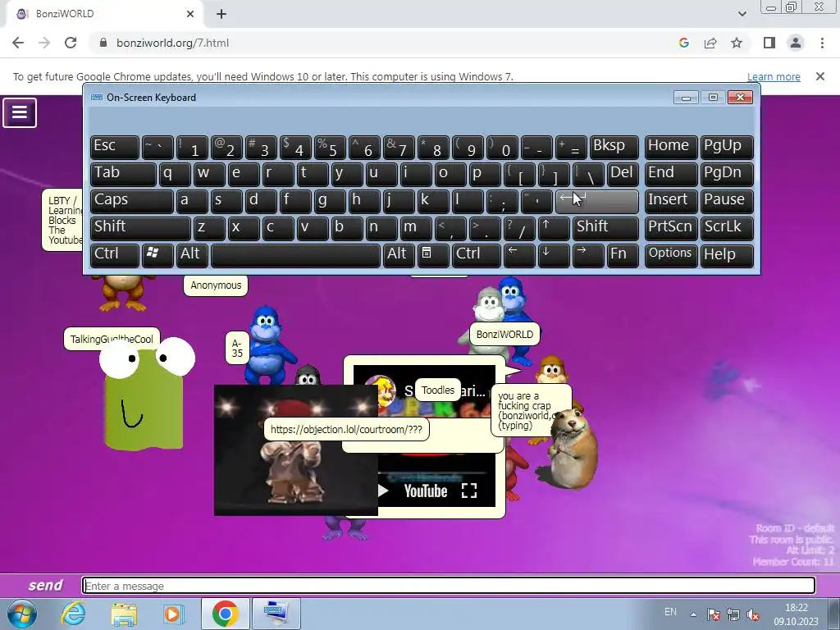Image resolution: width=840 pixels, height=630 pixels.
Task: Open the Learn more link
Action: click(x=774, y=76)
